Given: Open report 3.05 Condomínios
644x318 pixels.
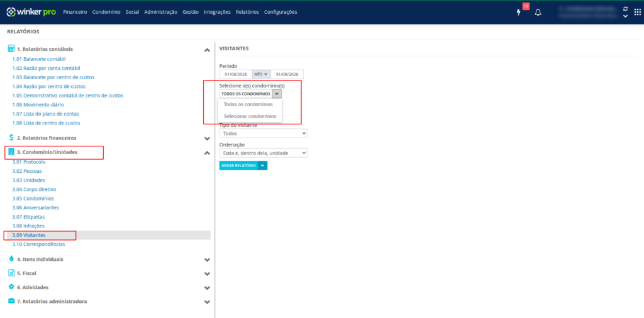Looking at the screenshot, I should (33, 199).
